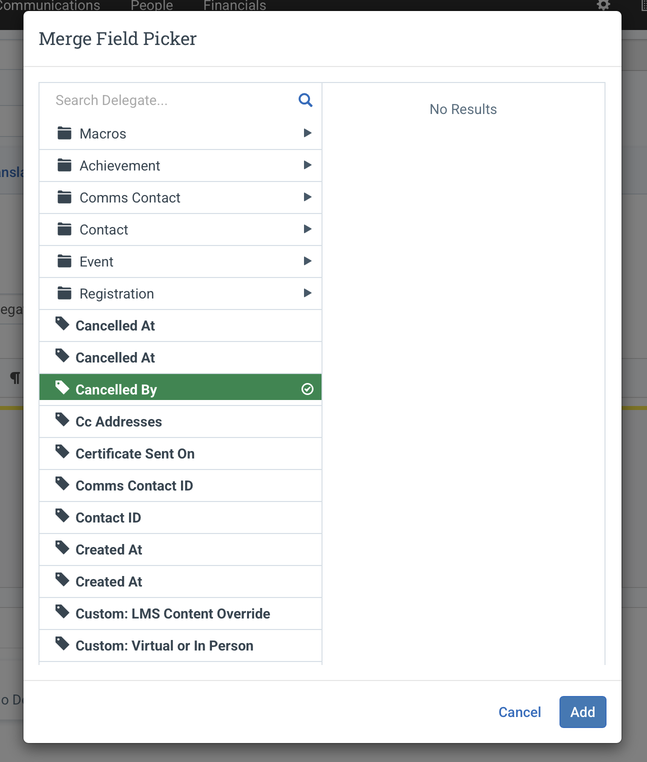Select the Cc Addresses merge field
Image resolution: width=647 pixels, height=762 pixels.
click(180, 421)
